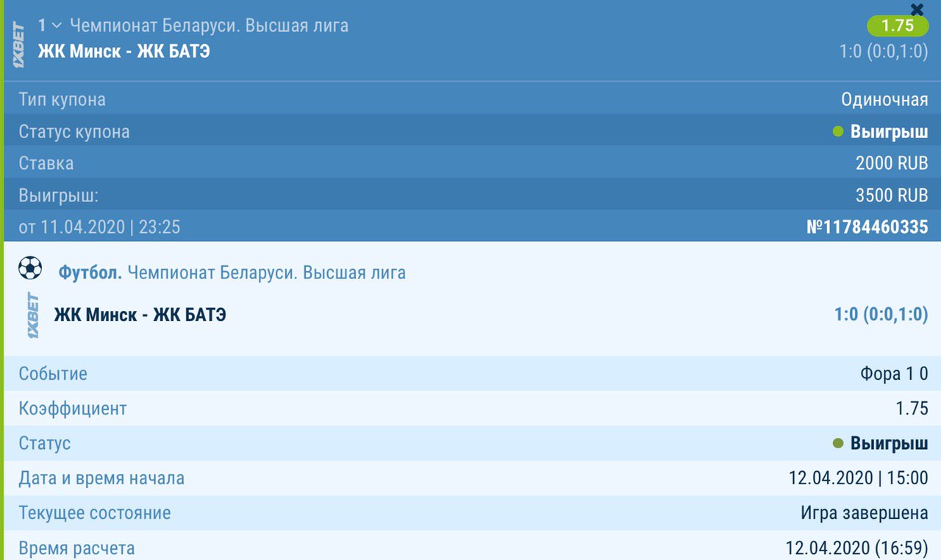This screenshot has width=941, height=560.
Task: Click the Тип купона label
Action: tap(62, 99)
